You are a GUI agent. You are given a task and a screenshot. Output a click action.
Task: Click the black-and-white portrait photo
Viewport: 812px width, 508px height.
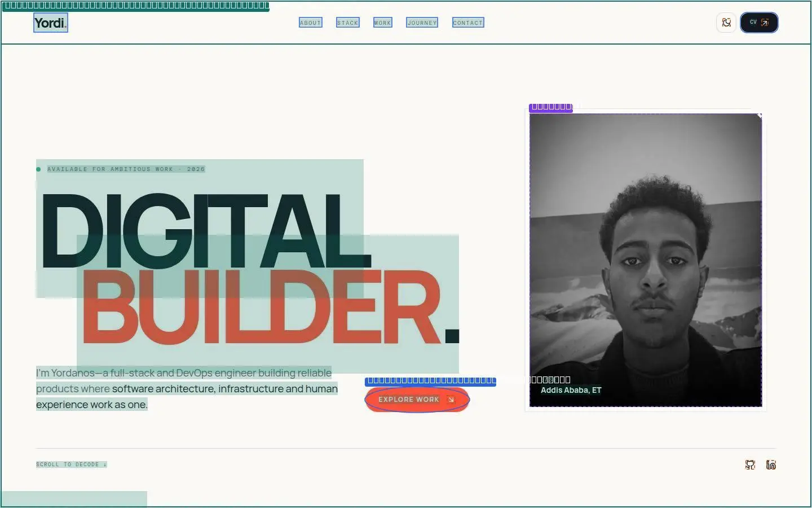pos(646,260)
